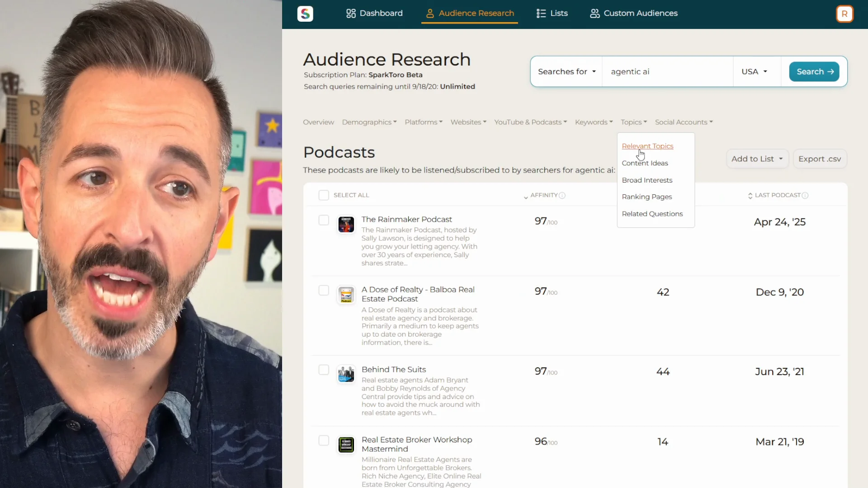868x488 pixels.
Task: Click the Dec 9, '20 date
Action: click(779, 292)
